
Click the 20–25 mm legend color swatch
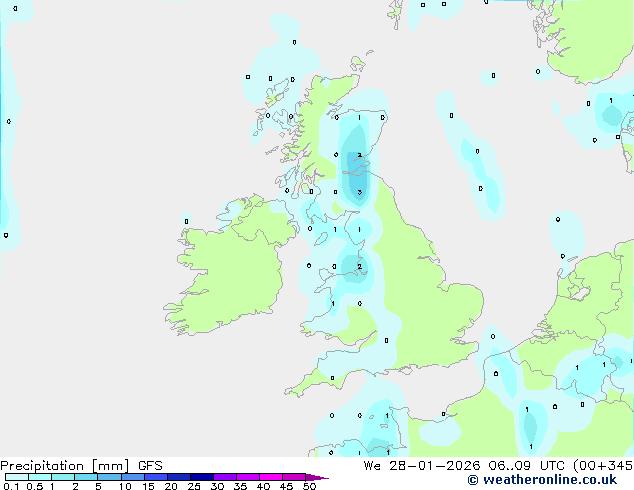tap(179, 477)
